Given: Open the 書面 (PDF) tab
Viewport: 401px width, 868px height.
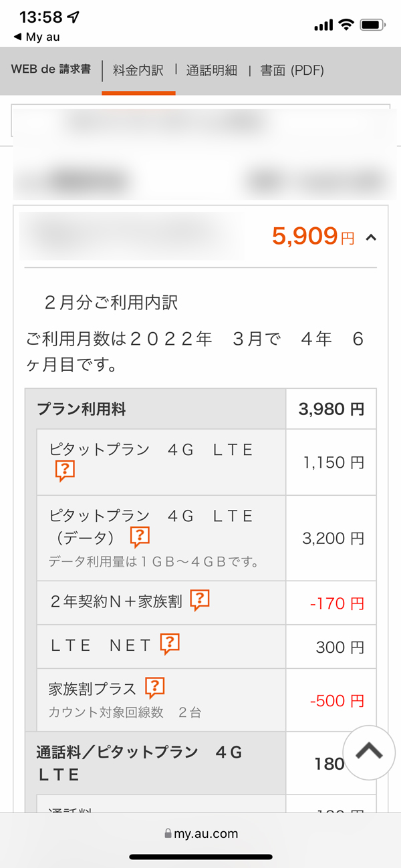Looking at the screenshot, I should pos(292,71).
